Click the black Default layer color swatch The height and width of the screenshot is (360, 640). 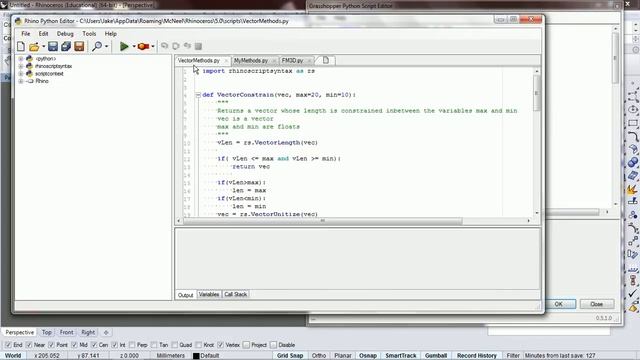pyautogui.click(x=196, y=356)
